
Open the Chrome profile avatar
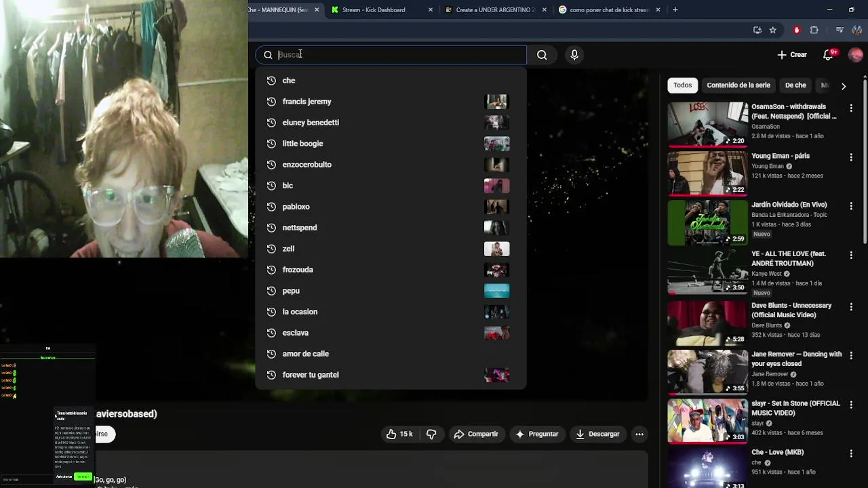click(x=857, y=30)
